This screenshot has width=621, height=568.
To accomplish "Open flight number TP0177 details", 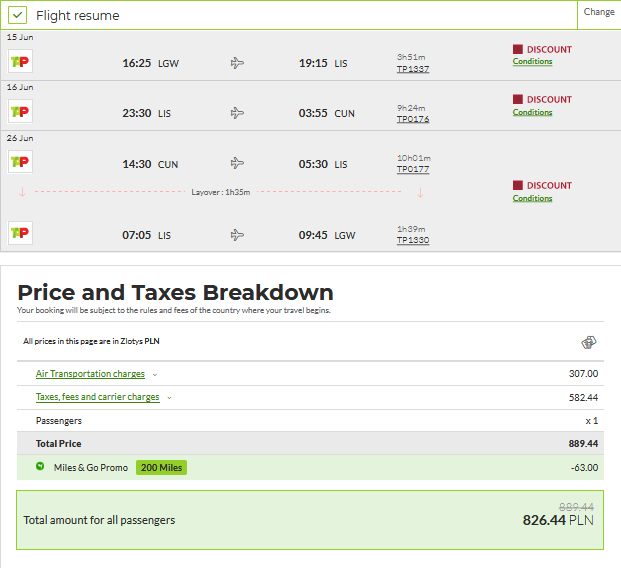I will [x=413, y=169].
